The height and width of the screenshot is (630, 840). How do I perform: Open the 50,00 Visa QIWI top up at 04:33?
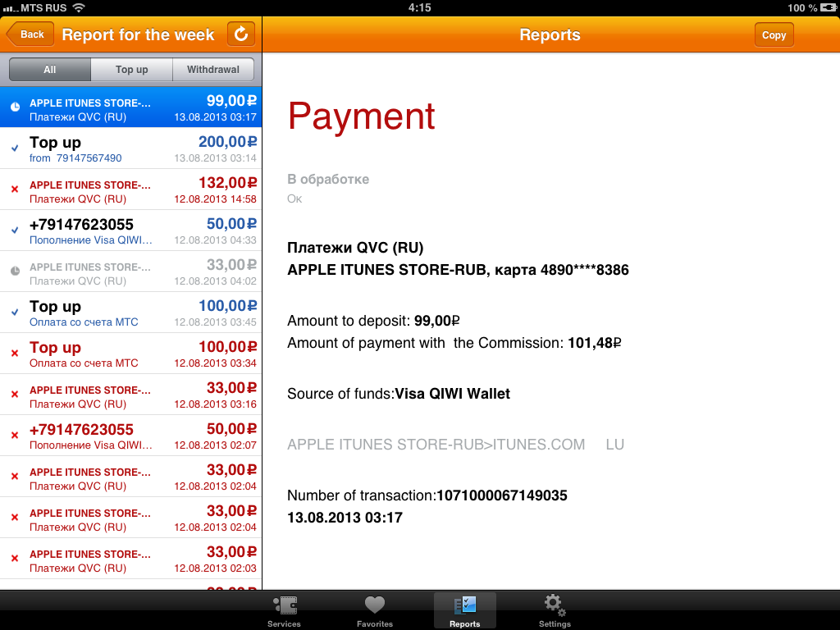(130, 231)
